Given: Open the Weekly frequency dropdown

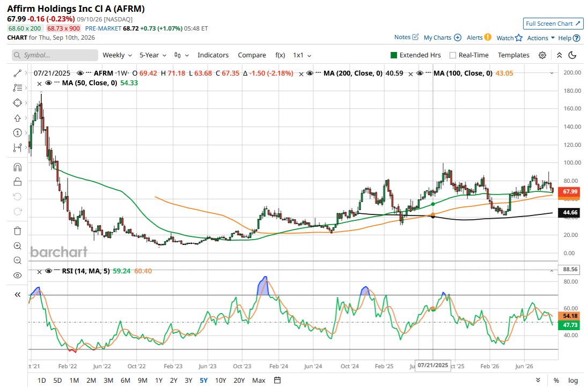Looking at the screenshot, I should [117, 55].
